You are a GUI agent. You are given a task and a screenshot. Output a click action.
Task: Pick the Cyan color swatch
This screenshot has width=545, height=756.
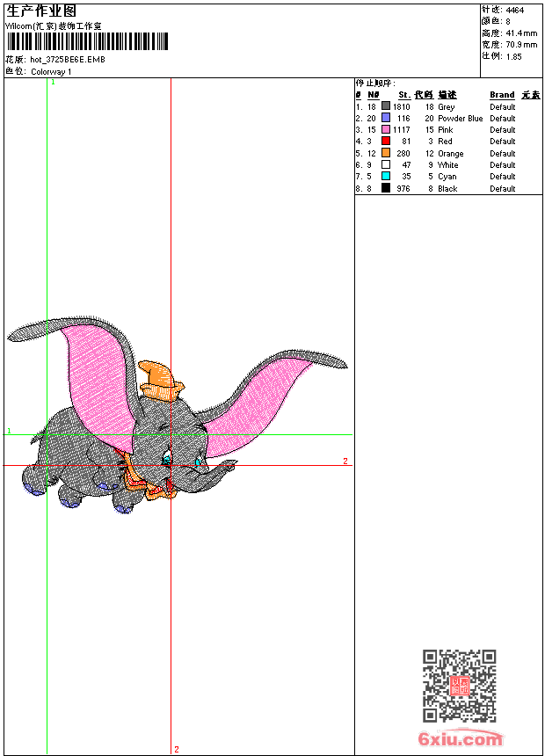point(386,176)
